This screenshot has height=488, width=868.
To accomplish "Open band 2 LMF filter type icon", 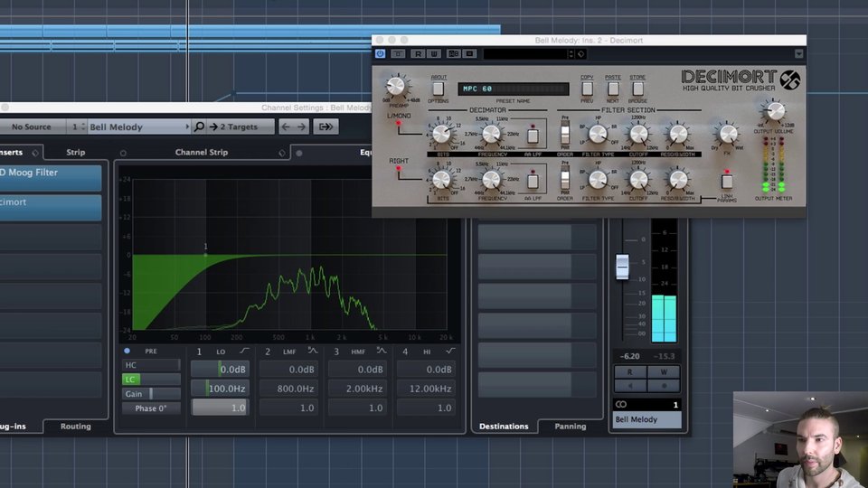I will click(313, 351).
